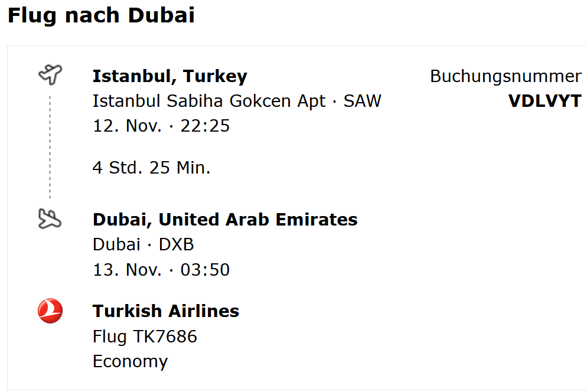Click the "Buchungsnummer" label
Viewport: 587px width, 392px height.
click(506, 76)
